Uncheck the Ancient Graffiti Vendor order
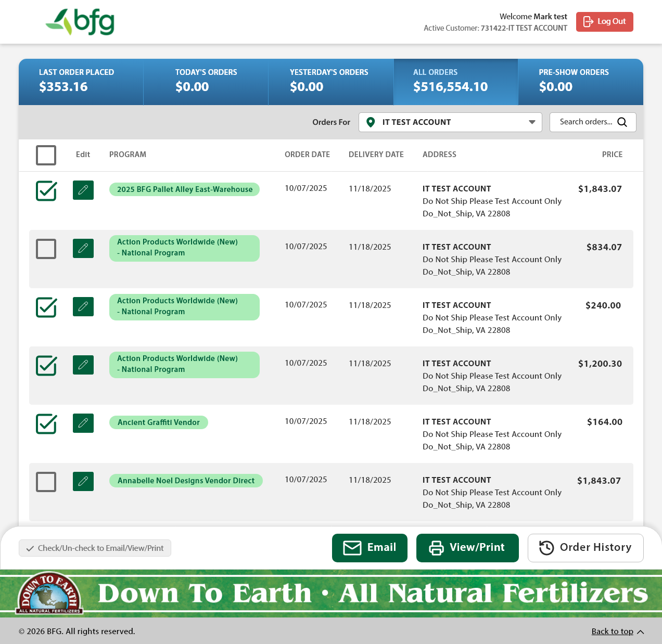Image resolution: width=662 pixels, height=644 pixels. [46, 423]
